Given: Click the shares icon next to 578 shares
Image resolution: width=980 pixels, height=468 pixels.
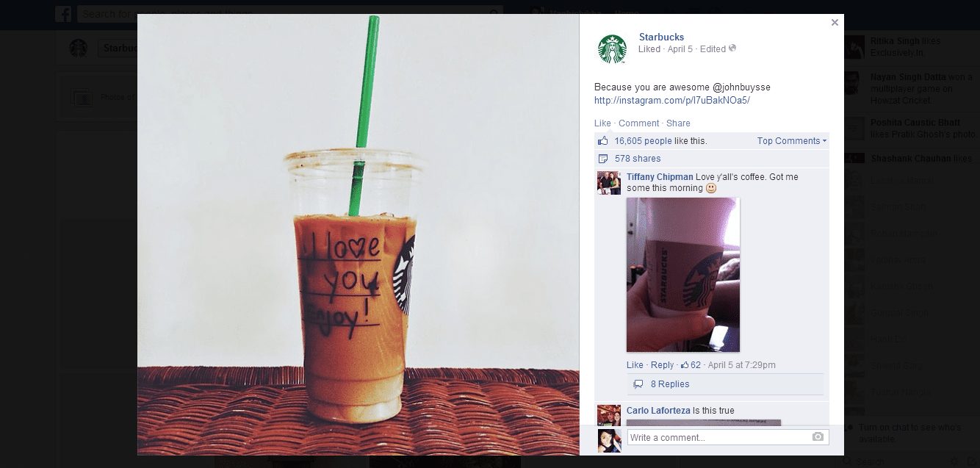Looking at the screenshot, I should tap(603, 159).
